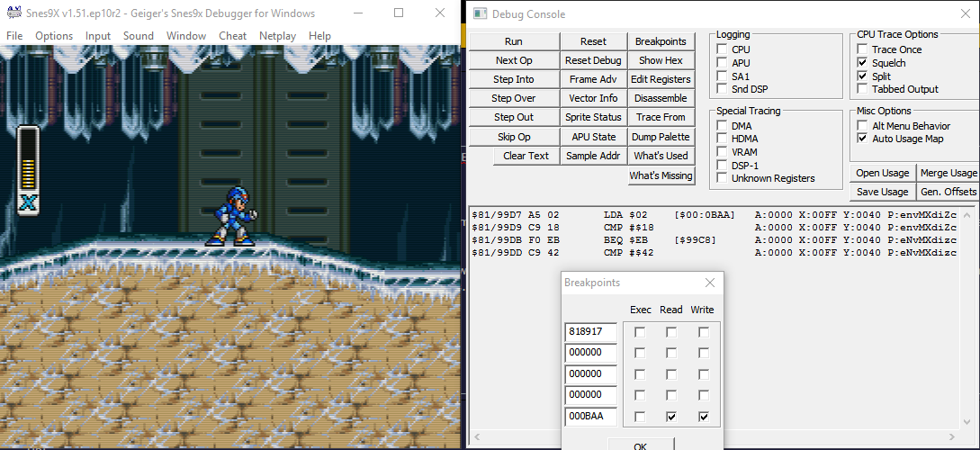980x450 pixels.
Task: Open the Cheat menu
Action: click(232, 36)
